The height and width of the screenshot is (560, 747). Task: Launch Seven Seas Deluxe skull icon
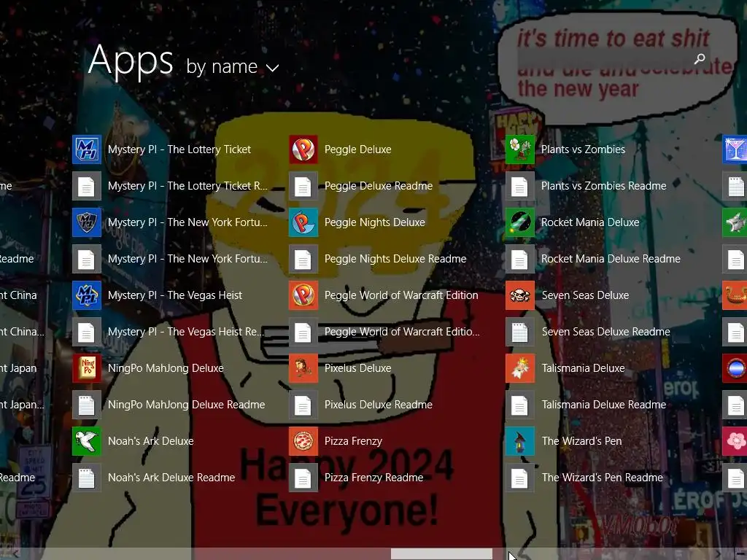pos(520,295)
